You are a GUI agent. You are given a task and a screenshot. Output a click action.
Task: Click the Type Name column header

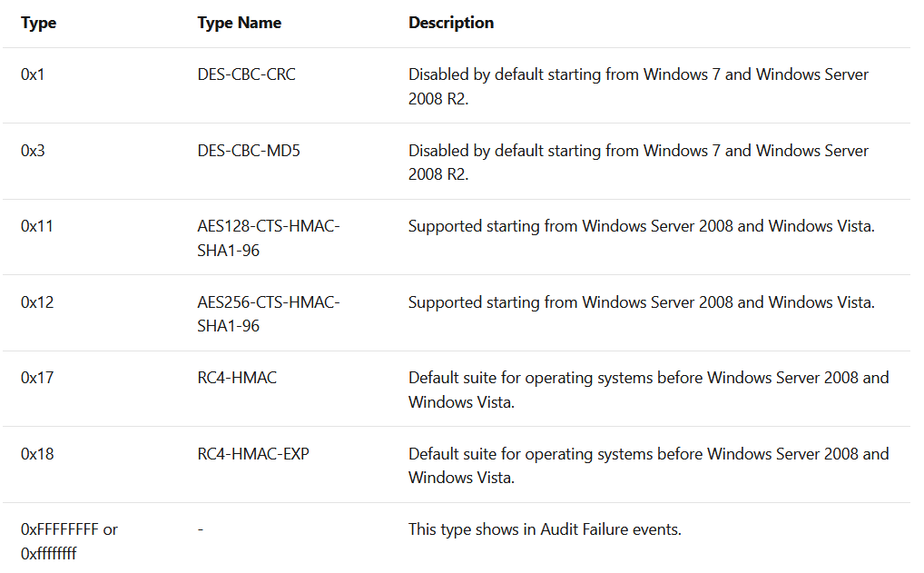click(x=239, y=23)
